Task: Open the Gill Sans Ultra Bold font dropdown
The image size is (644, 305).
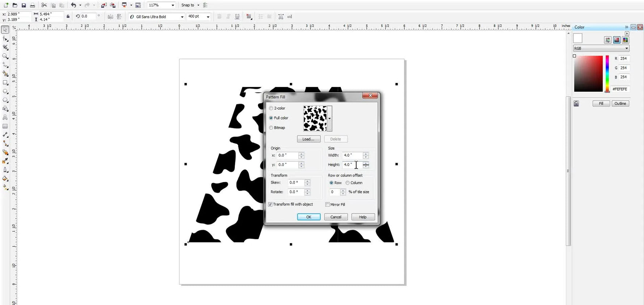Action: [182, 17]
